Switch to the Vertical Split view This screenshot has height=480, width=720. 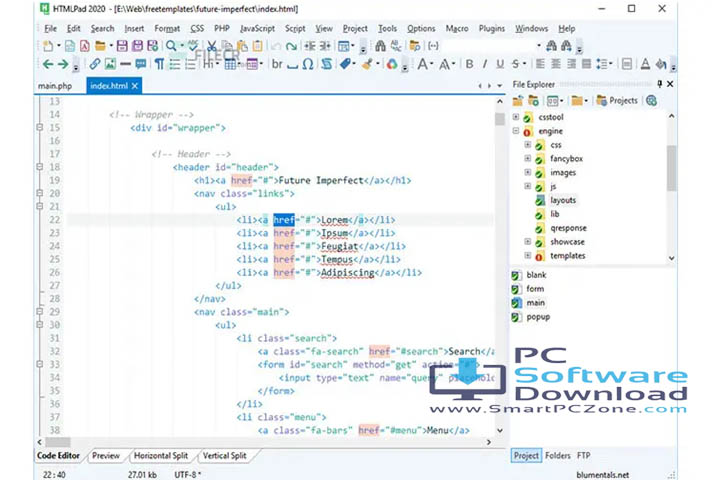point(224,456)
